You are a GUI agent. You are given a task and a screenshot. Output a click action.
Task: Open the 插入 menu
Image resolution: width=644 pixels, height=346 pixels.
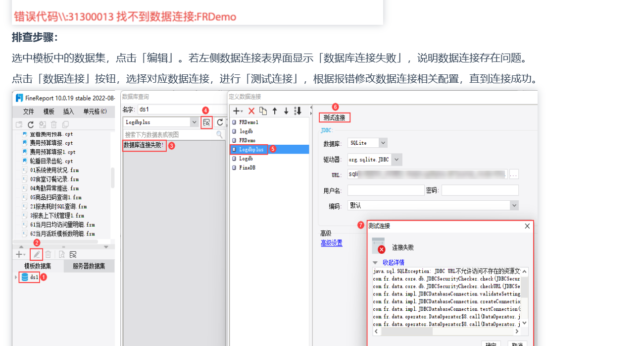coord(68,112)
